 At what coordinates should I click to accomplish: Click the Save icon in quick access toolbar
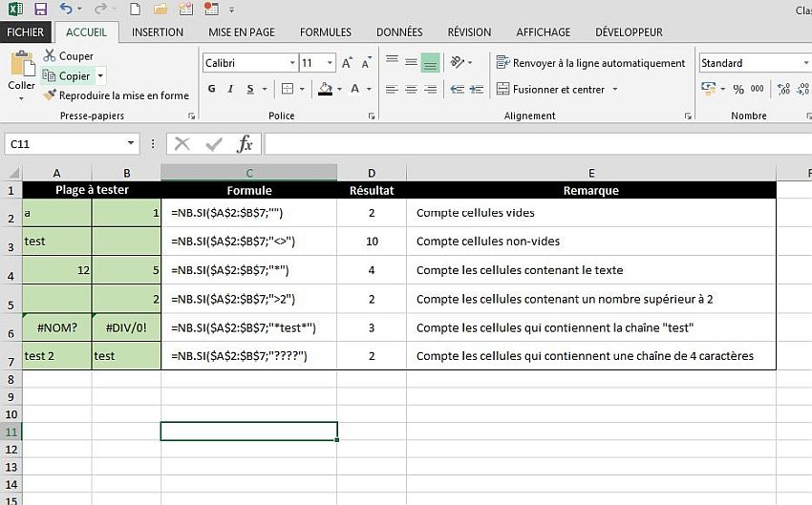pos(40,10)
